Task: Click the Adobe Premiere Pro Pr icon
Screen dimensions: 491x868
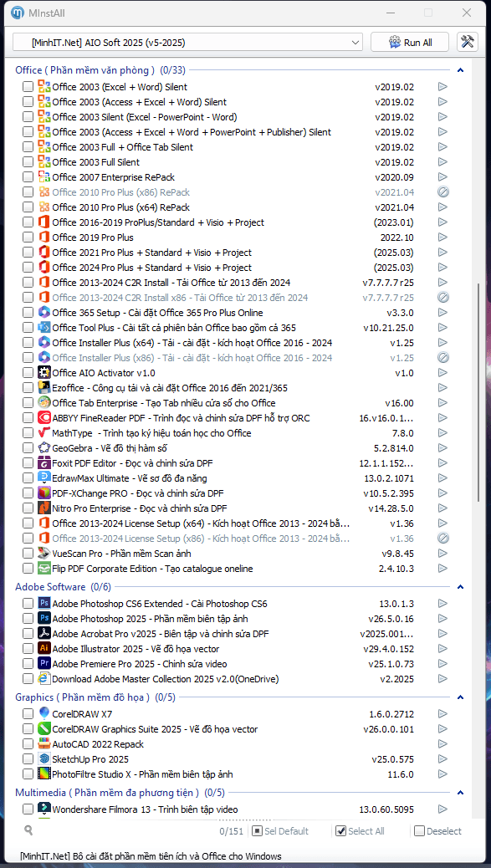Action: tap(43, 663)
